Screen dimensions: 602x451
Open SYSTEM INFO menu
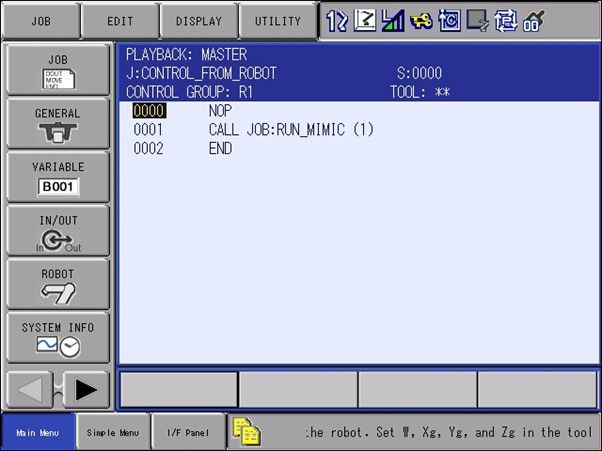point(58,337)
